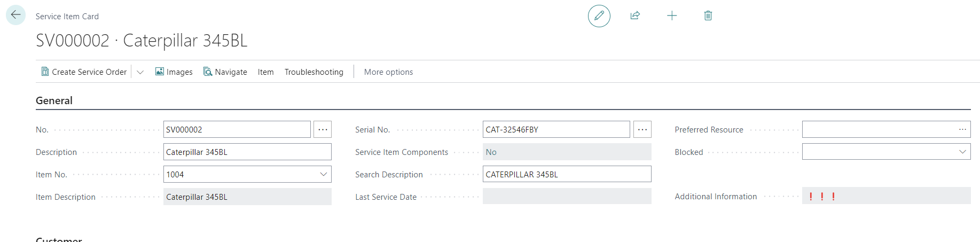Open Images action
Viewport: 980px width, 242px height.
point(174,72)
